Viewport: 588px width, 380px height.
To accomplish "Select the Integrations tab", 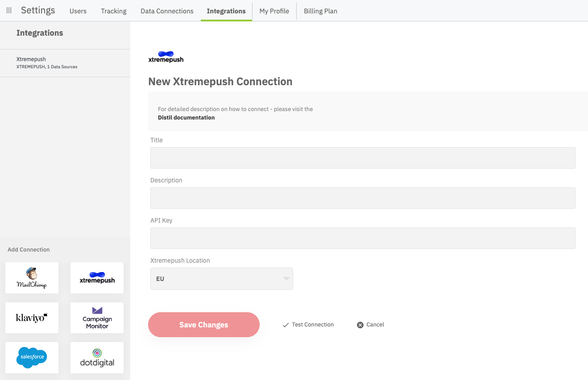I will (x=226, y=11).
